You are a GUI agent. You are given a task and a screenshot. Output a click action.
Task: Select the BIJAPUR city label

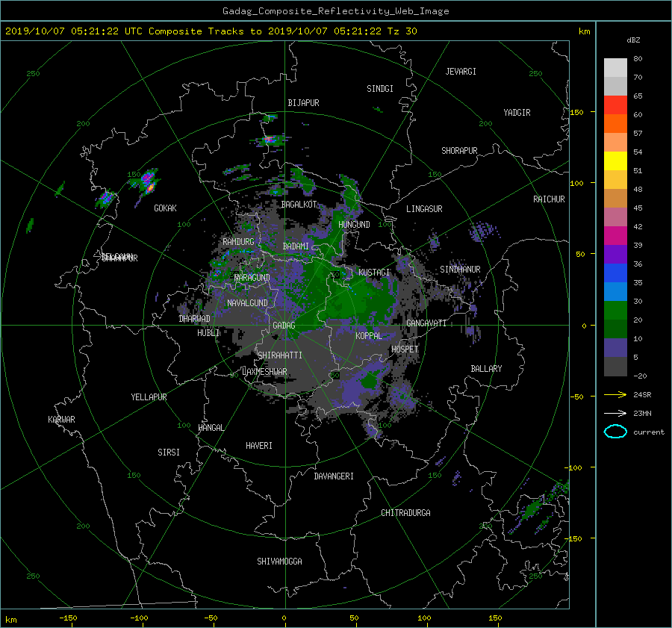point(303,103)
